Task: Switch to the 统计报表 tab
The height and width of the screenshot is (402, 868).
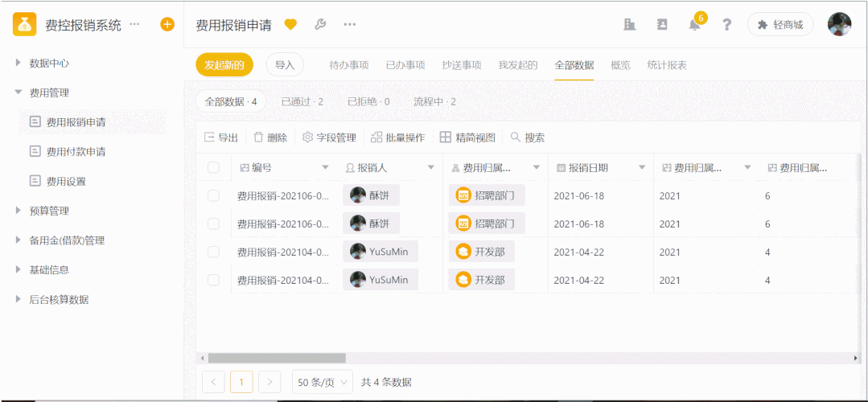Action: (667, 64)
